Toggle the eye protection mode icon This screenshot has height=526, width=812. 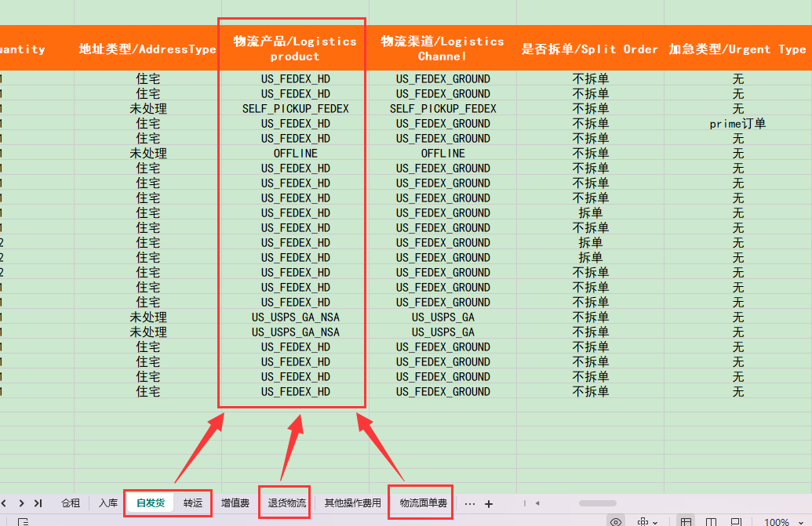pos(616,521)
